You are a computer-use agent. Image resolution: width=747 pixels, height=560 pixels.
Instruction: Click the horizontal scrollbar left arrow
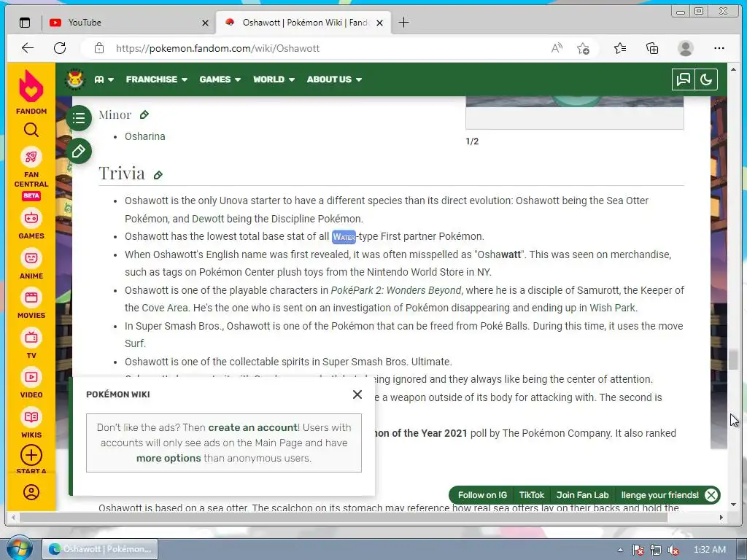pyautogui.click(x=13, y=517)
